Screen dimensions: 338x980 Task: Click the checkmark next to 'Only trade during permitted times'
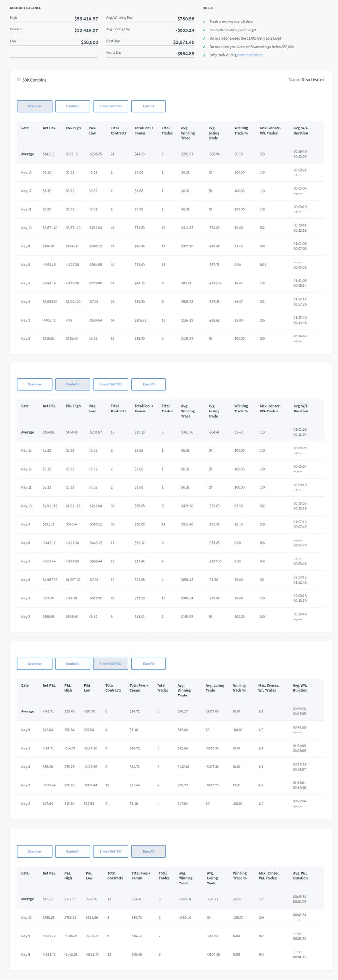click(204, 56)
